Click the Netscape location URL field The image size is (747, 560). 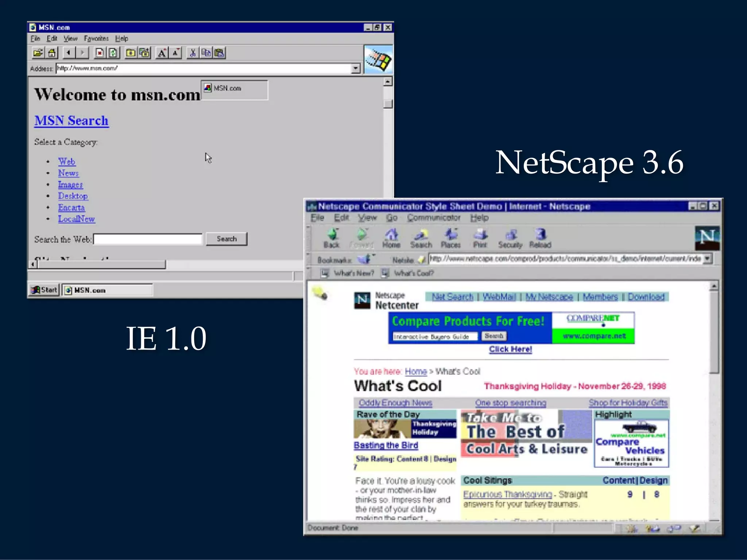pos(566,258)
